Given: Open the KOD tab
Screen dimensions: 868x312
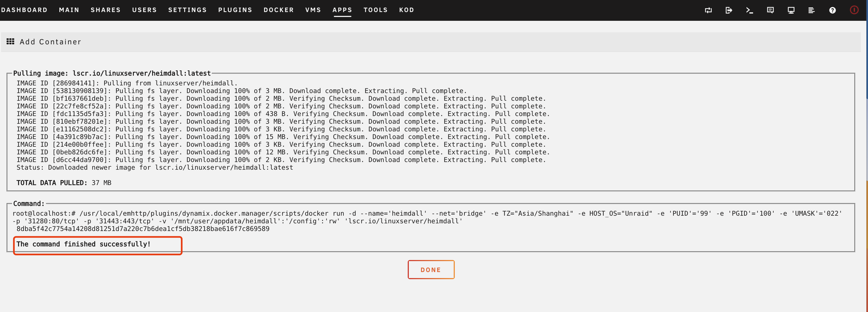Looking at the screenshot, I should [x=406, y=10].
